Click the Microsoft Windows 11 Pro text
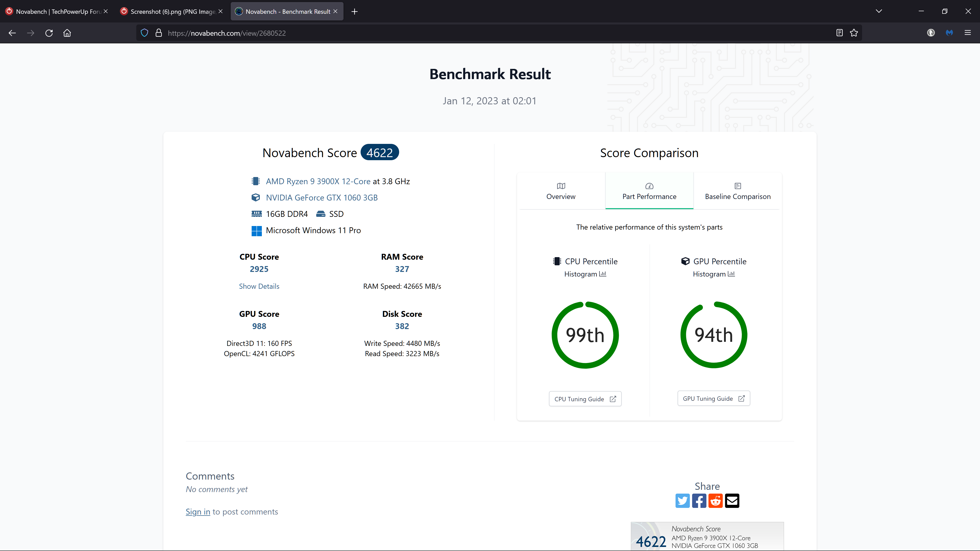 [x=313, y=230]
